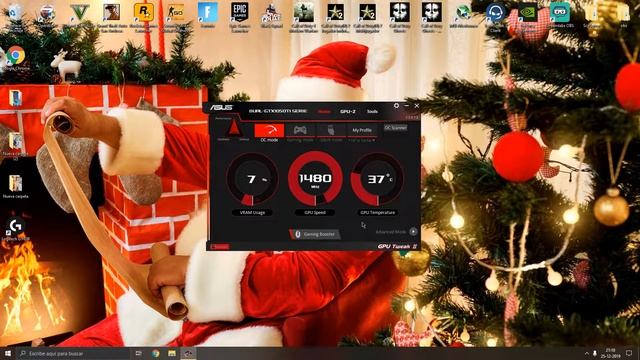This screenshot has width=640, height=360.
Task: Open the NVIDIA GeForce desktop shortcut
Action: coord(527,17)
